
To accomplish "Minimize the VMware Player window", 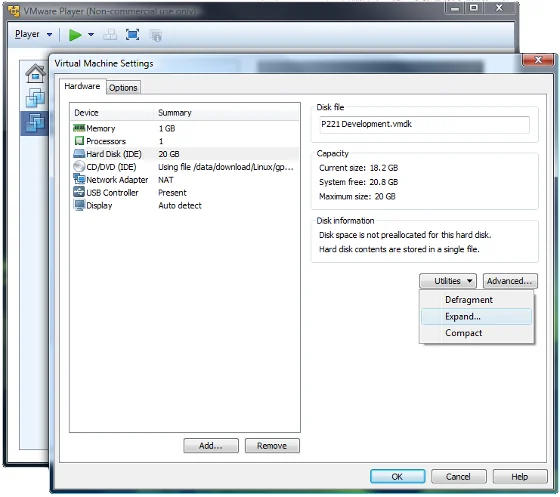I will (455, 8).
